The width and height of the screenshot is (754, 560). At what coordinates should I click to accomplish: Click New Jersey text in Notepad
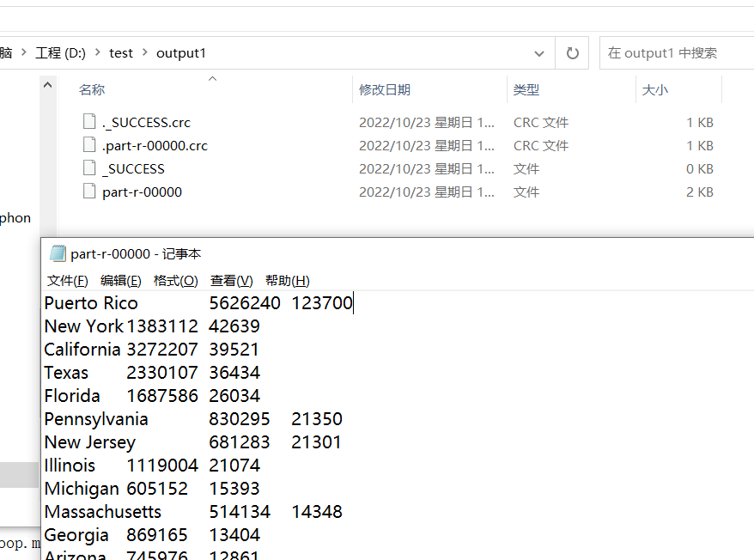90,442
